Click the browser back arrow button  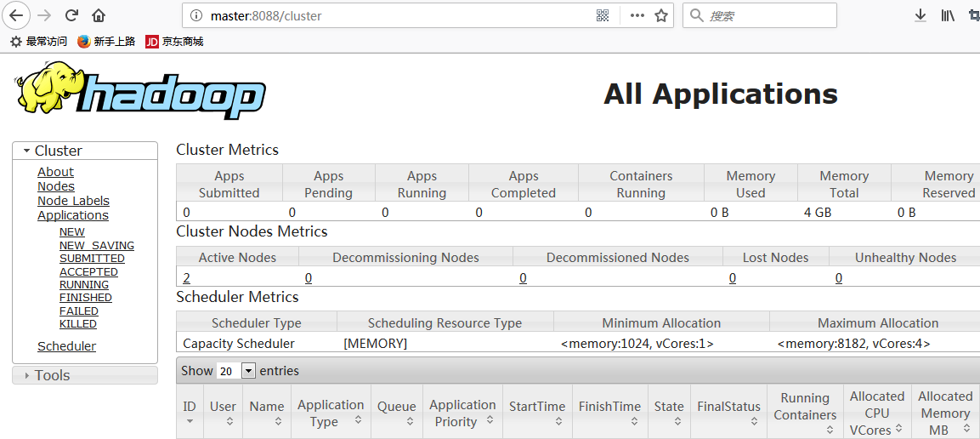[16, 15]
